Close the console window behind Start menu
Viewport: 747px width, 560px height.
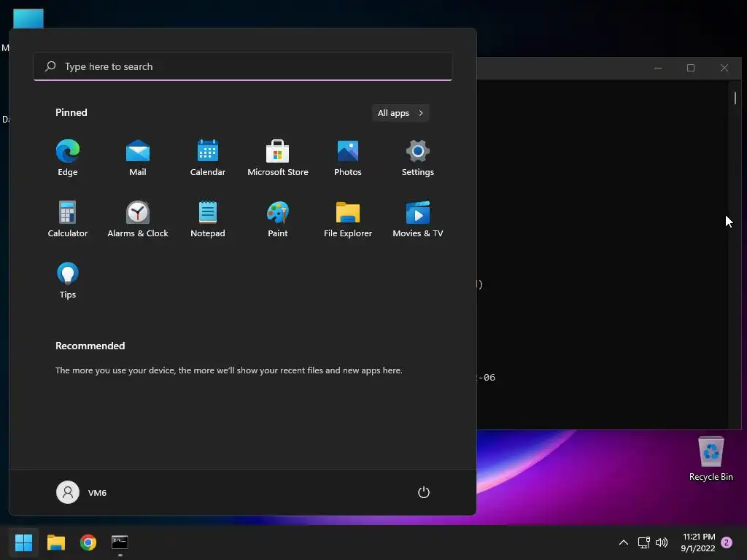coord(724,68)
